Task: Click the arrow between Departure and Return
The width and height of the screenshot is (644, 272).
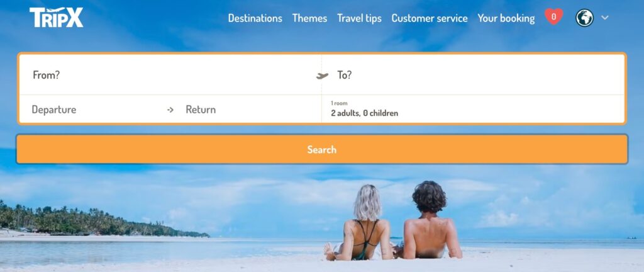Action: (x=170, y=110)
